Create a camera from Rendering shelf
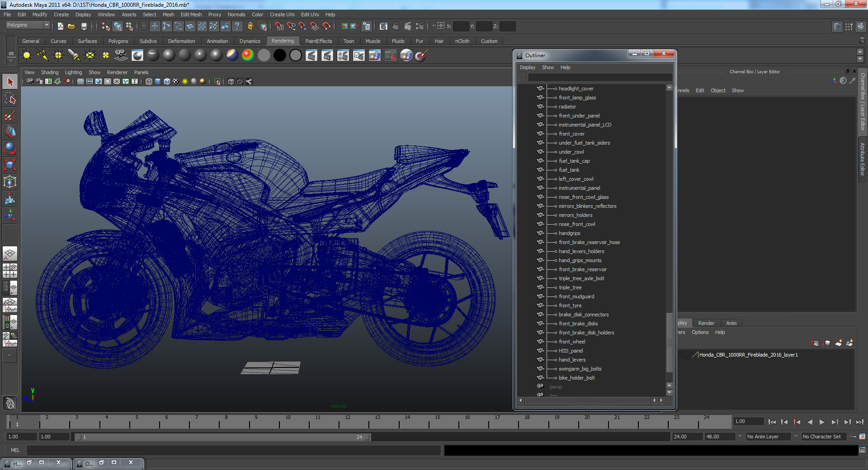This screenshot has height=470, width=868. click(121, 56)
